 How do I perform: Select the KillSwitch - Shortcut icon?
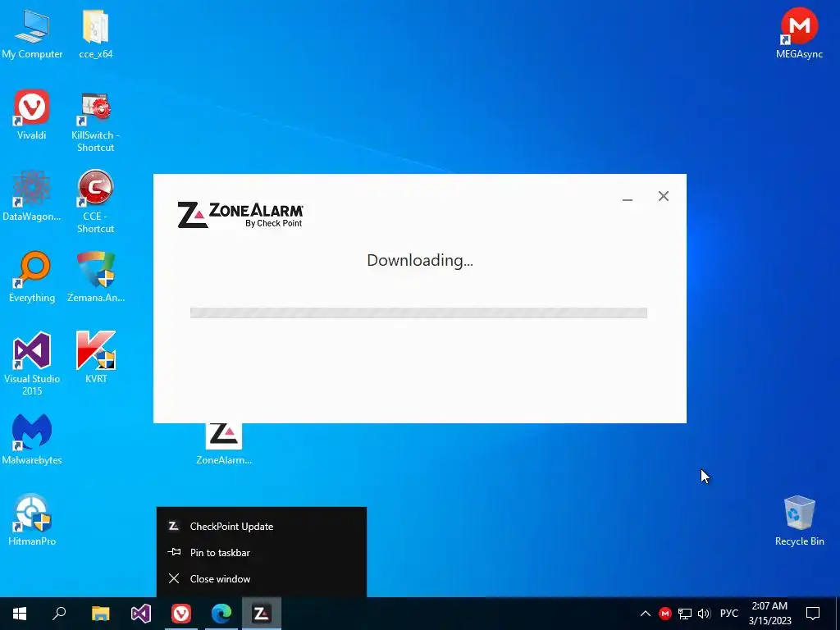[x=96, y=121]
